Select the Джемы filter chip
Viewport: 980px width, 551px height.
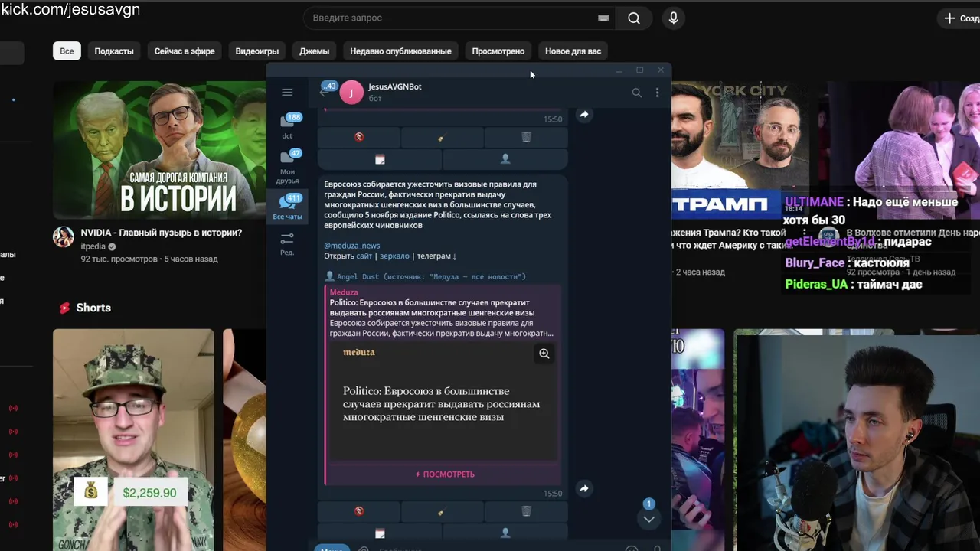314,51
